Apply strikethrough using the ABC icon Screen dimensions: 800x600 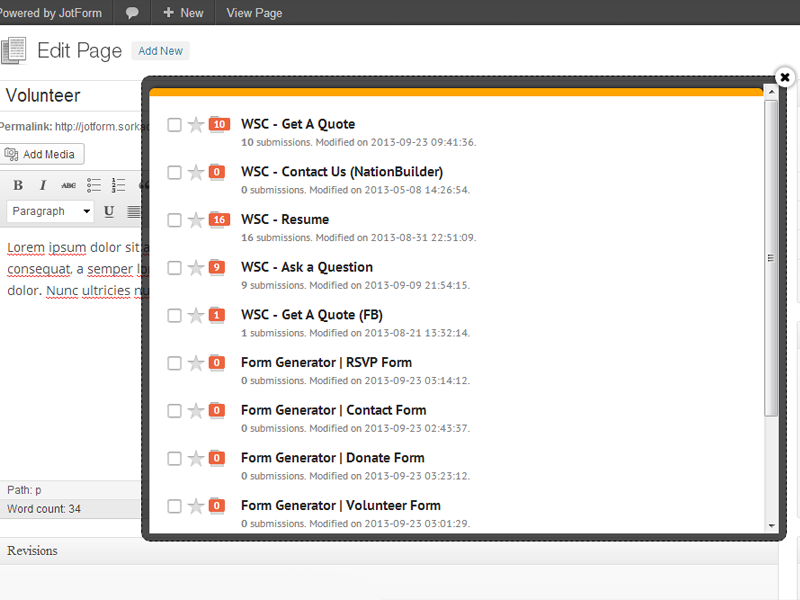tap(68, 185)
